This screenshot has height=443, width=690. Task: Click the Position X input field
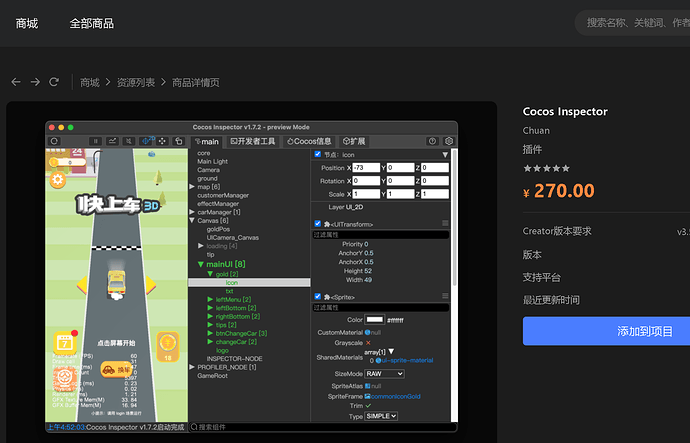[366, 168]
